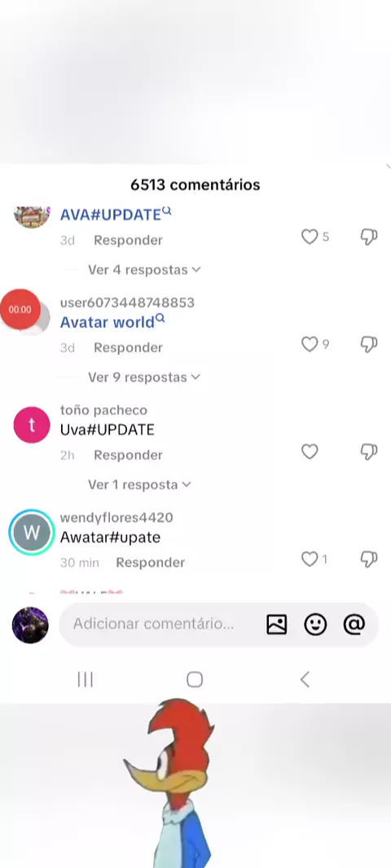Like the AVA#UPDATE comment
Viewport: 391px width, 868px height.
click(x=310, y=237)
